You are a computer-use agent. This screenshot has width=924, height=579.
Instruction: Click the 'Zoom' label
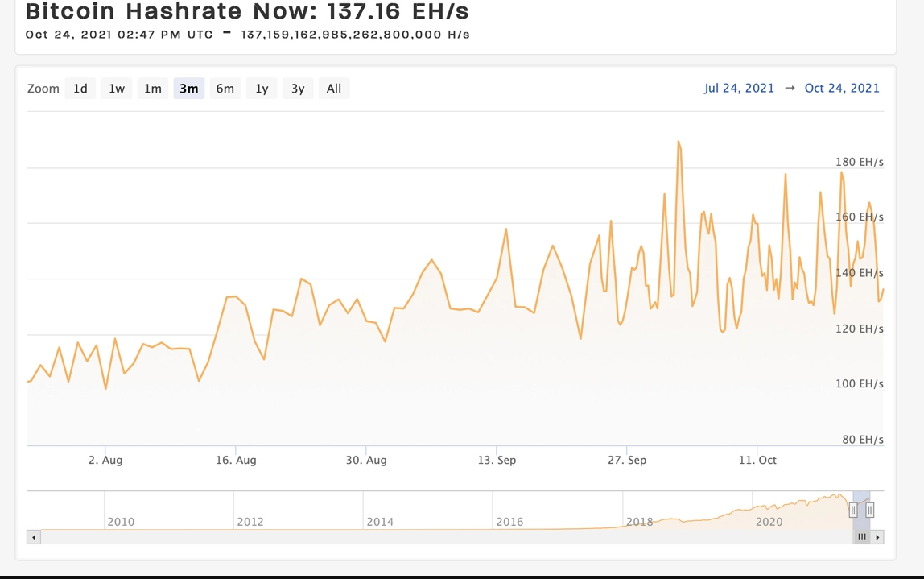43,89
